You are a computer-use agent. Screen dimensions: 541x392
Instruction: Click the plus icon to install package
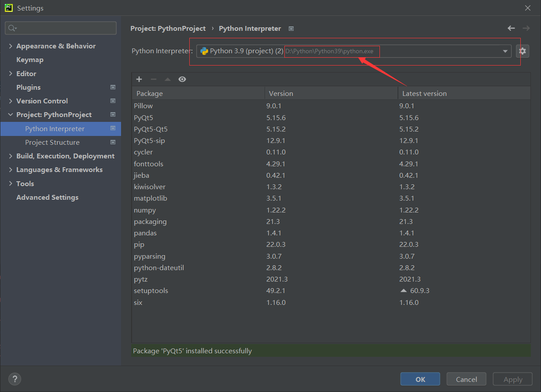[139, 79]
